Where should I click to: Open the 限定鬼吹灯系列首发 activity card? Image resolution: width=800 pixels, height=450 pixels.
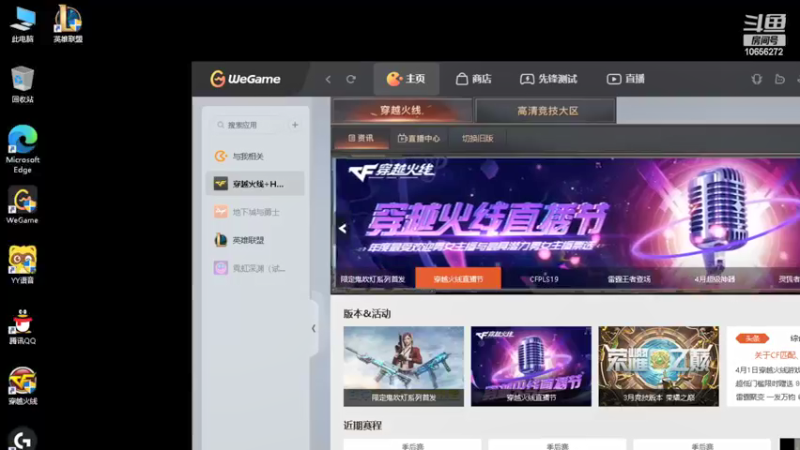404,366
